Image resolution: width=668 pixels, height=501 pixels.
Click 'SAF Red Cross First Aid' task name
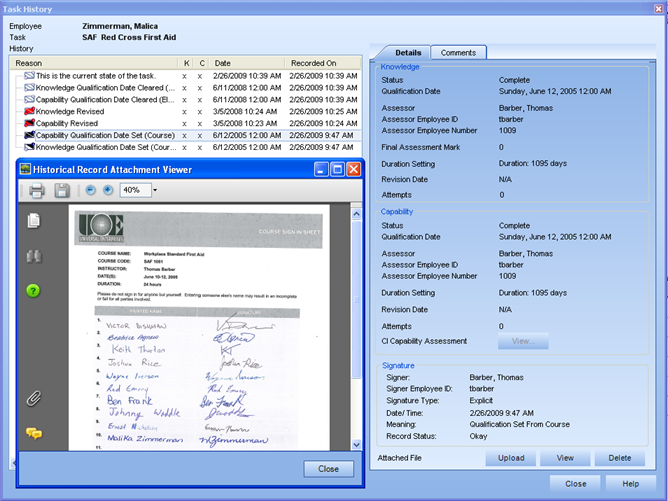129,37
